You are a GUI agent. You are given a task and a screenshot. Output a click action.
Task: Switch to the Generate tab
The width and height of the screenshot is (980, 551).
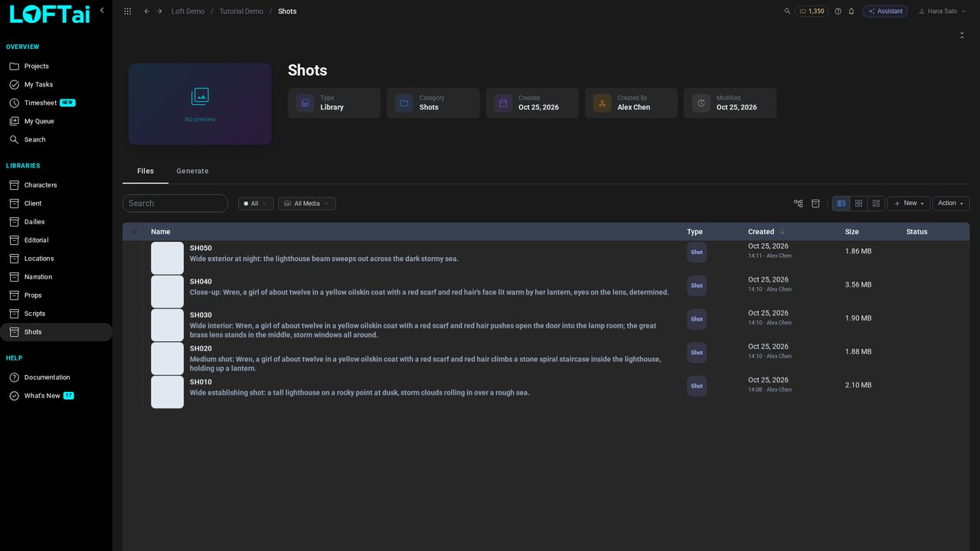pos(192,171)
